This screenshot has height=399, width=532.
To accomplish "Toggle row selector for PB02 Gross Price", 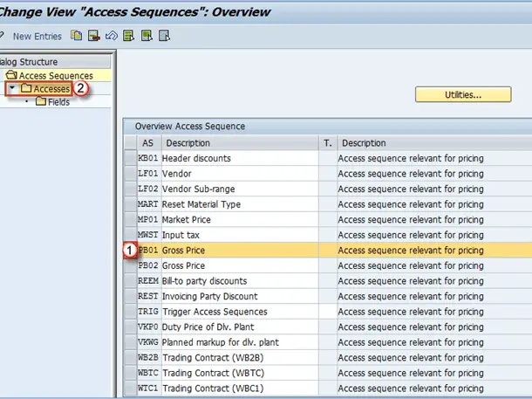I will point(130,265).
